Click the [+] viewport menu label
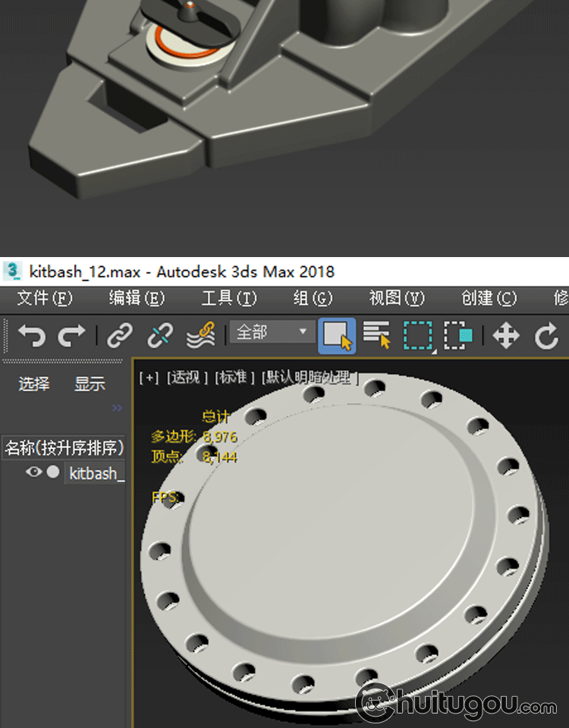This screenshot has width=569, height=728. [x=149, y=378]
